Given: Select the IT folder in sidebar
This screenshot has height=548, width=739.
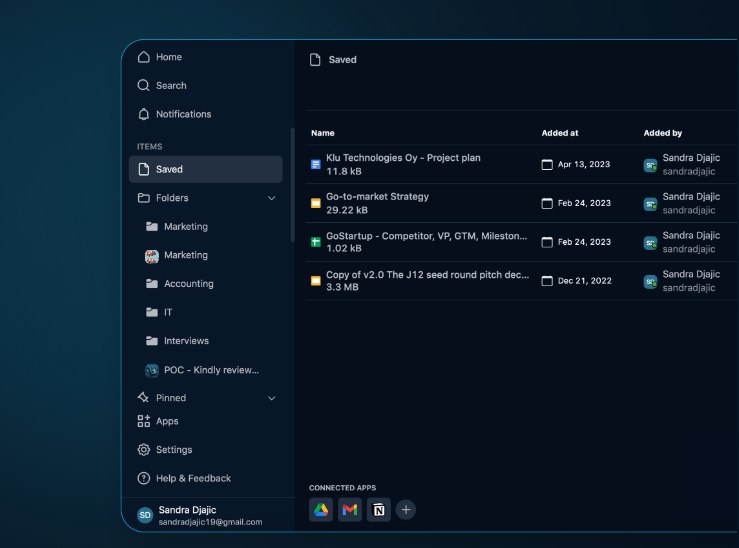Looking at the screenshot, I should pos(168,313).
